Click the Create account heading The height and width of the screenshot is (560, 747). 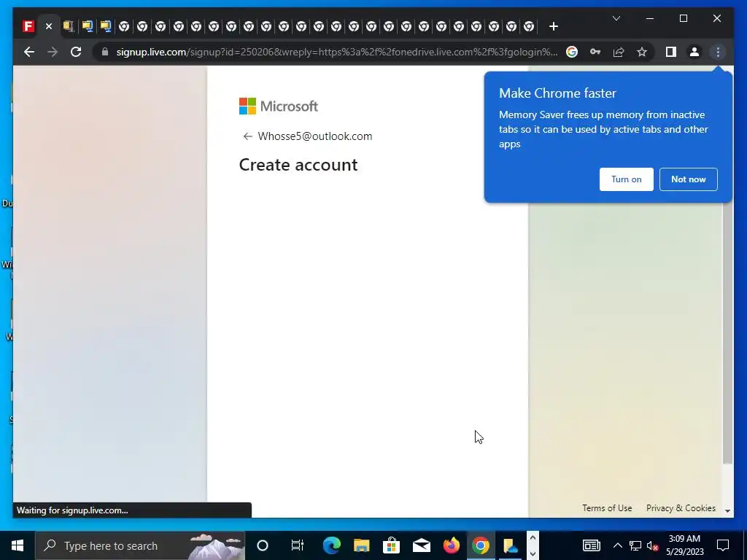pyautogui.click(x=298, y=165)
